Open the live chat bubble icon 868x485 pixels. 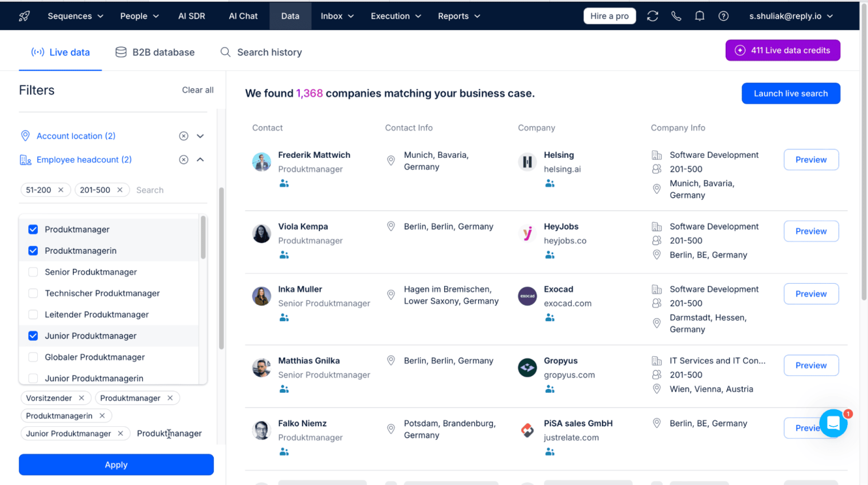(x=833, y=423)
